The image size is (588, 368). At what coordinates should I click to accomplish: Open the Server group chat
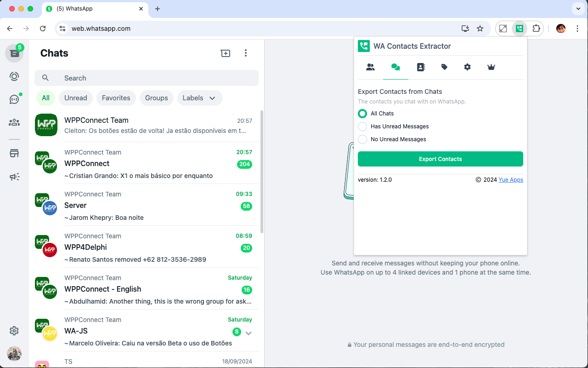pyautogui.click(x=147, y=205)
